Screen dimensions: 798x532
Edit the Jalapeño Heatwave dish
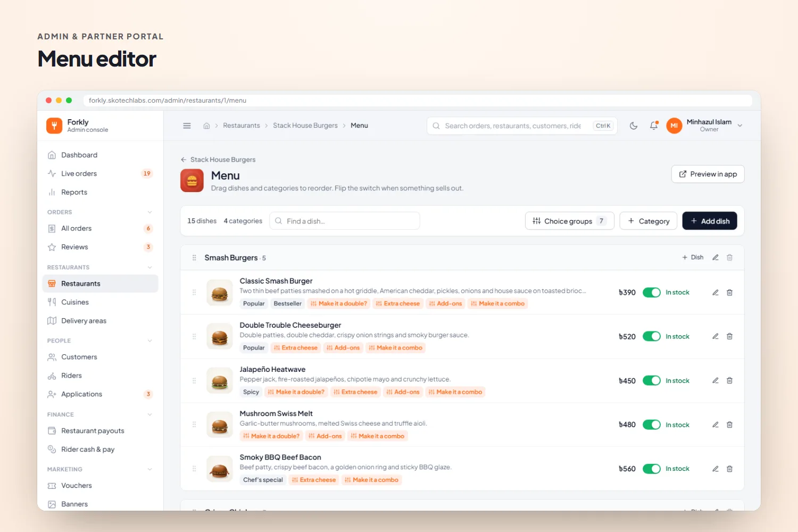click(716, 380)
